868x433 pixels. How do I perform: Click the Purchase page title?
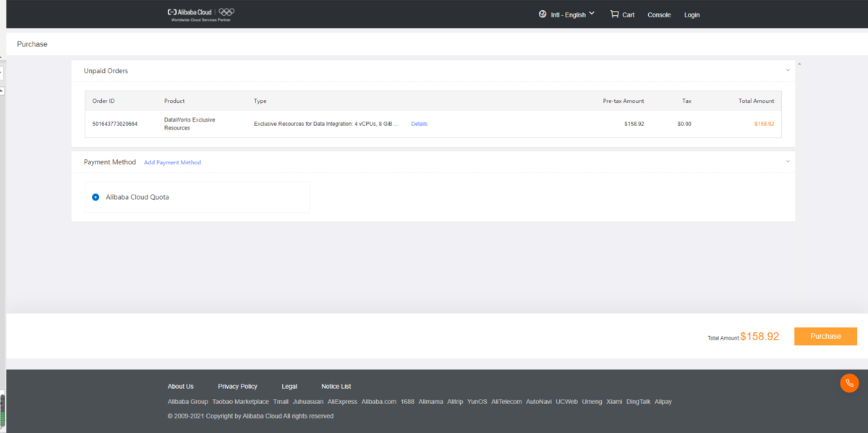(x=32, y=44)
